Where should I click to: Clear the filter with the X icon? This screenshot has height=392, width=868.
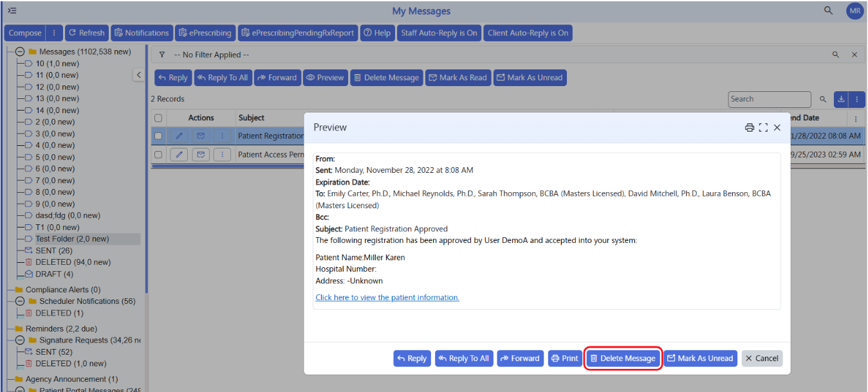tap(854, 55)
